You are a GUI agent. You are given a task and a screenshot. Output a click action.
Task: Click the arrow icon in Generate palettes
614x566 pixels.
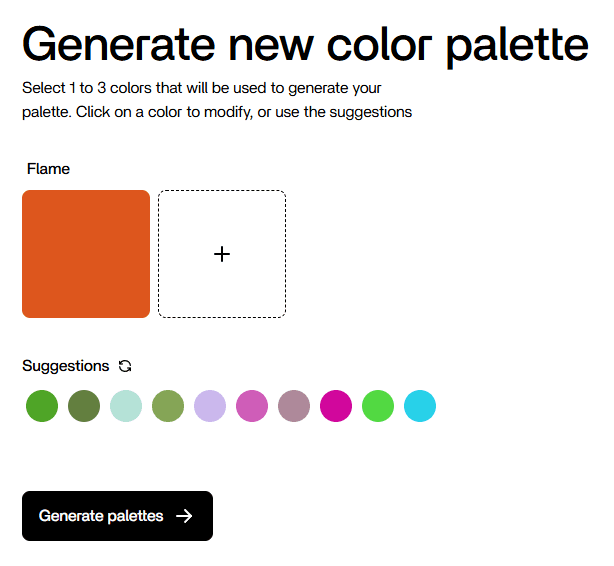(184, 516)
